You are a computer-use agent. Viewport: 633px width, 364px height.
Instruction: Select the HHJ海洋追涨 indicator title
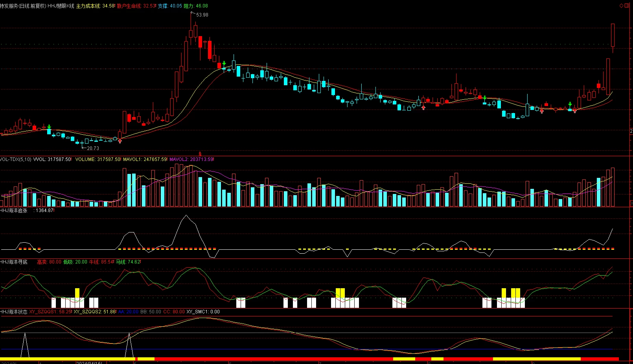[x=14, y=210]
